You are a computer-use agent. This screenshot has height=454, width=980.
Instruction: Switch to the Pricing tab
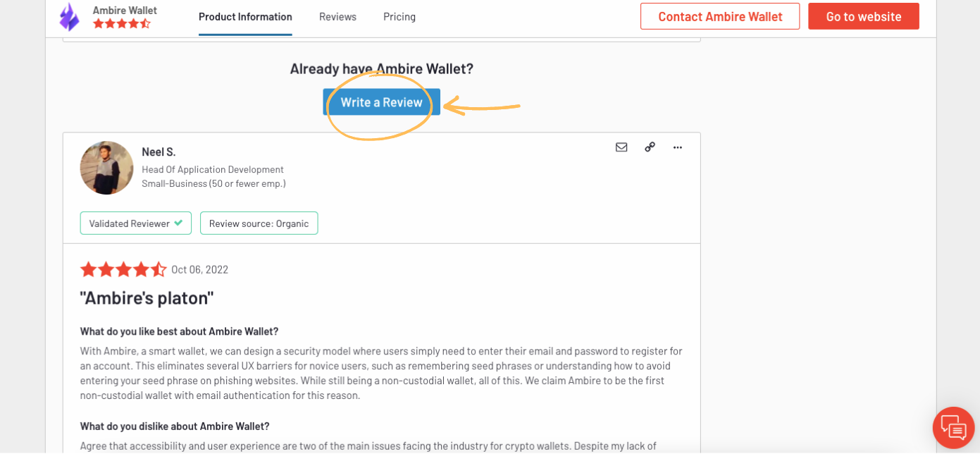point(399,17)
